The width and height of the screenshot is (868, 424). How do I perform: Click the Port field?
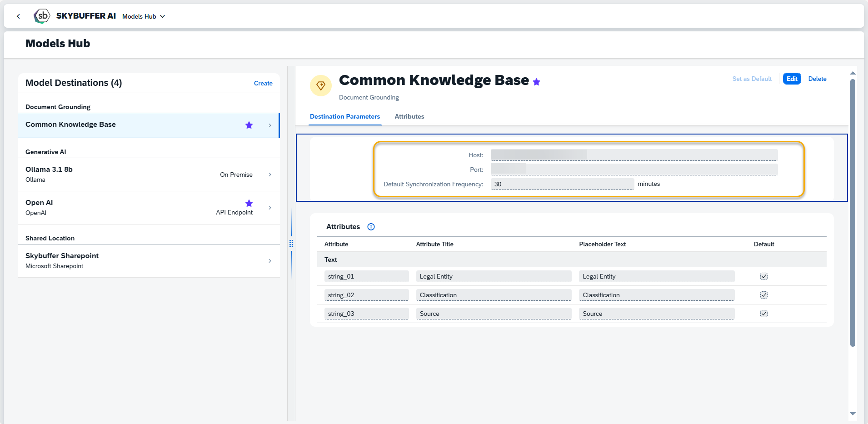pos(634,170)
